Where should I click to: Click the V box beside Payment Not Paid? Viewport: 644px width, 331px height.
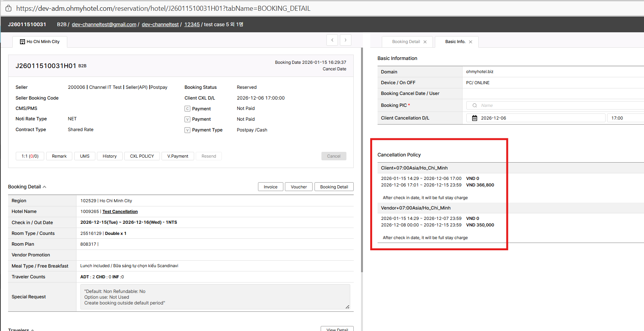pos(188,120)
